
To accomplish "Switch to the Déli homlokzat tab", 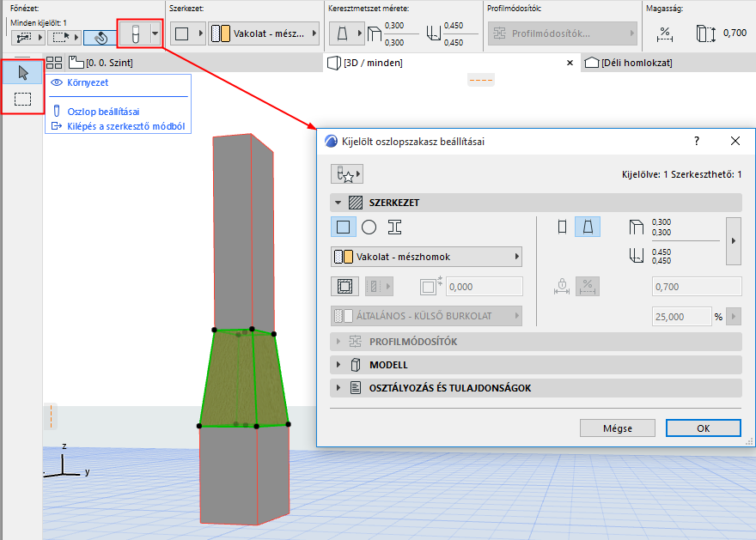I will [x=636, y=63].
